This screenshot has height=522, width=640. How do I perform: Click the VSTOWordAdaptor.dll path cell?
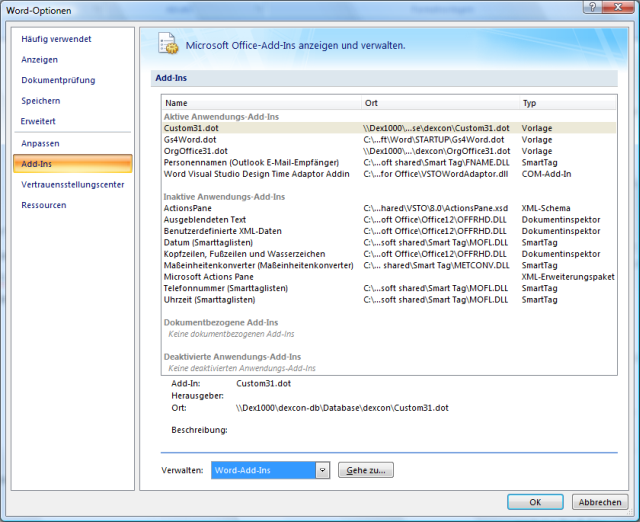436,174
